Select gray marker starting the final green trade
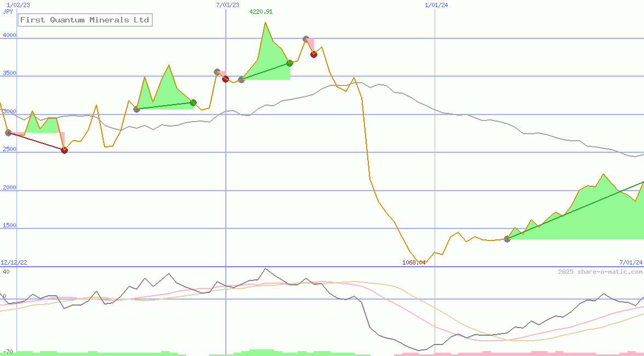The height and width of the screenshot is (356, 644). coord(507,239)
